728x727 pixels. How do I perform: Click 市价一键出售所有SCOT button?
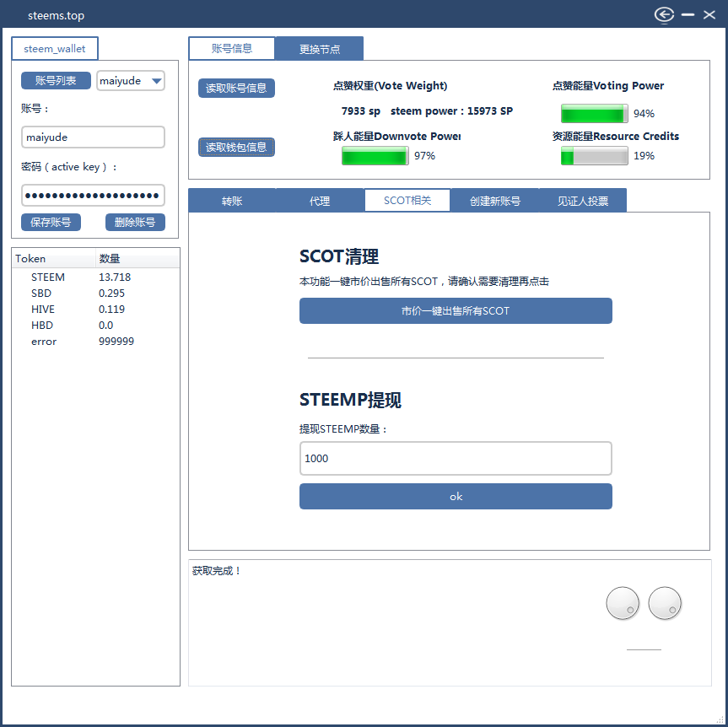(456, 310)
